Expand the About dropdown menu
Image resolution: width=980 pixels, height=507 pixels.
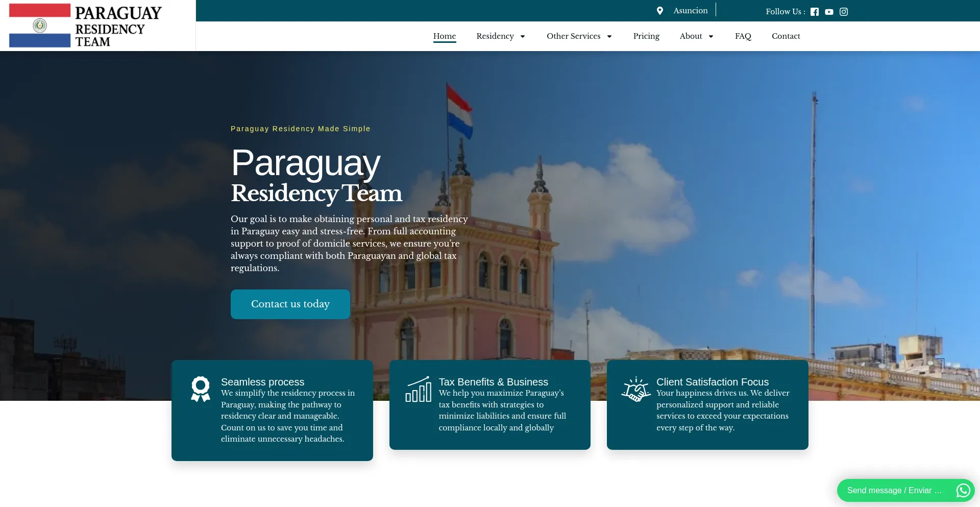point(696,36)
